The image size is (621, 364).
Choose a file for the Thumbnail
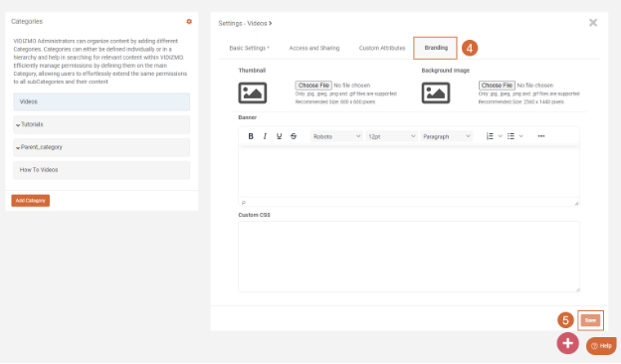click(x=313, y=86)
